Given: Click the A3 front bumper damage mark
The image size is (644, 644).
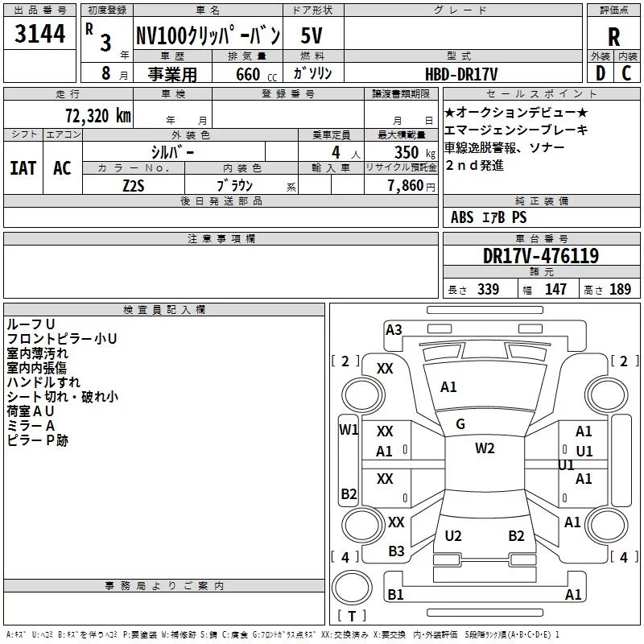Looking at the screenshot, I should [x=394, y=330].
